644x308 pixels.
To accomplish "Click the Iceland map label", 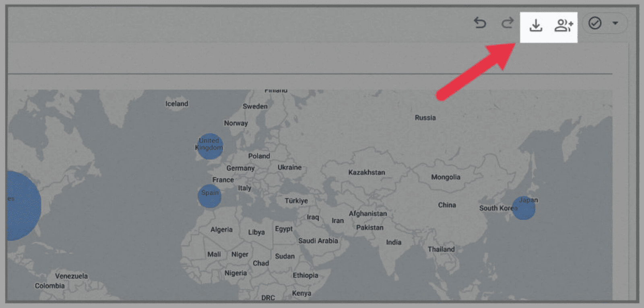I will (x=177, y=104).
